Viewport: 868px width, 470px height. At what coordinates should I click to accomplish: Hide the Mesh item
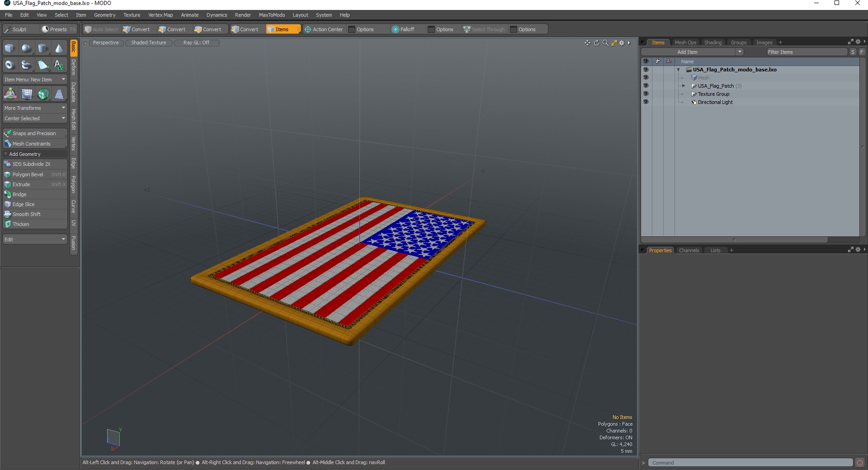(646, 78)
